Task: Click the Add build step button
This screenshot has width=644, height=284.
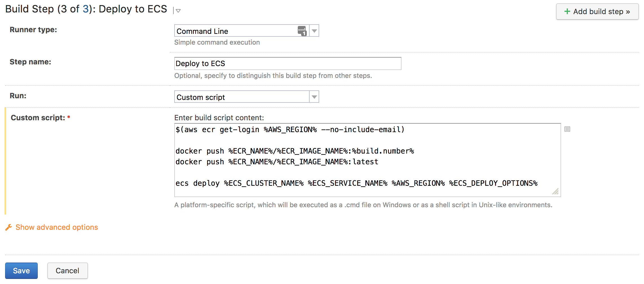Action: (597, 12)
